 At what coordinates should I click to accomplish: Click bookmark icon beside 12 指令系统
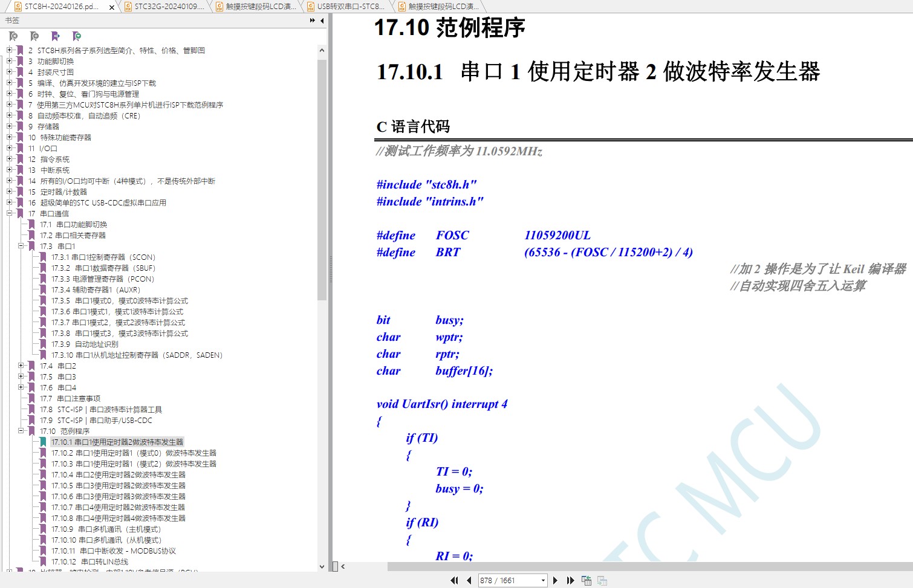(20, 160)
